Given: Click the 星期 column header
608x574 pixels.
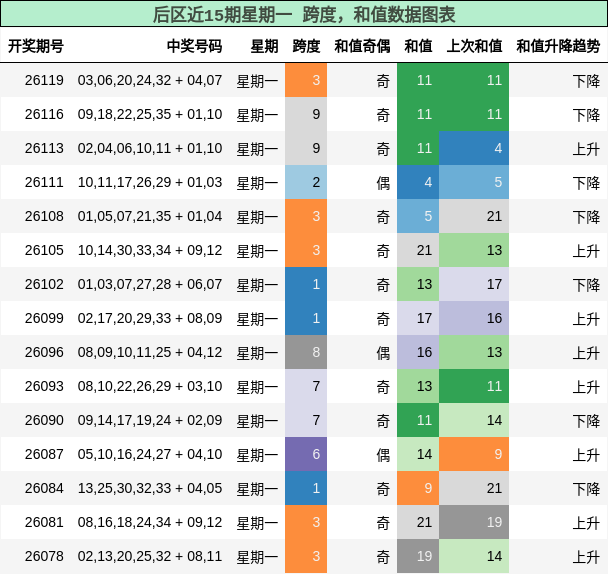Looking at the screenshot, I should coord(264,46).
